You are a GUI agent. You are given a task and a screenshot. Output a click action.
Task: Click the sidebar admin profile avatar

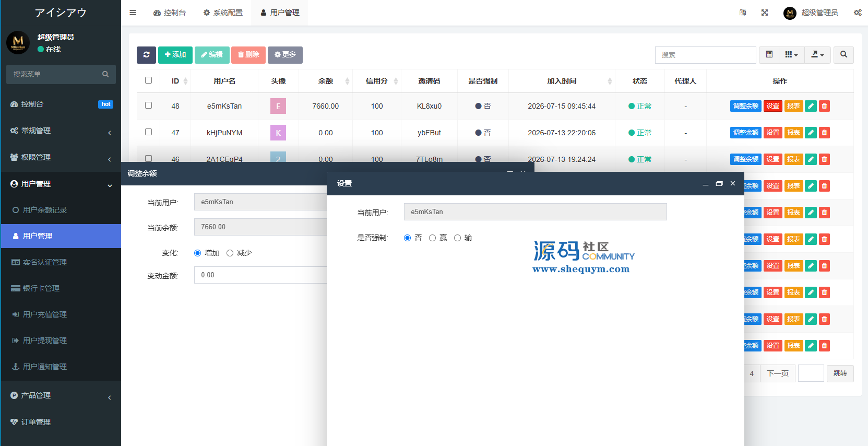[x=18, y=42]
